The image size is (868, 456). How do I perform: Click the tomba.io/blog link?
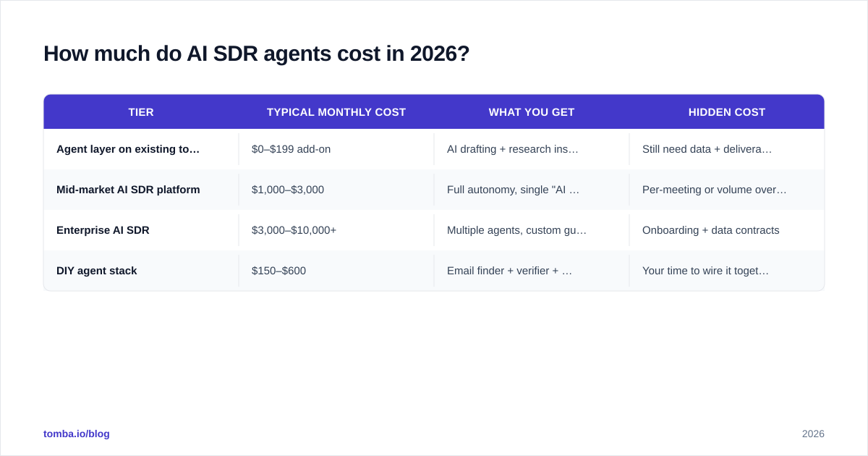coord(77,434)
